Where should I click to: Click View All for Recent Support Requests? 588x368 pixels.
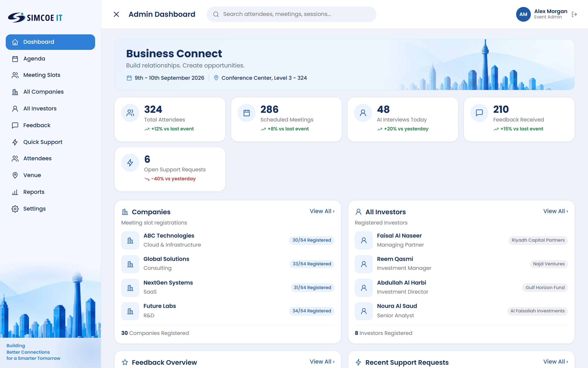pos(556,362)
